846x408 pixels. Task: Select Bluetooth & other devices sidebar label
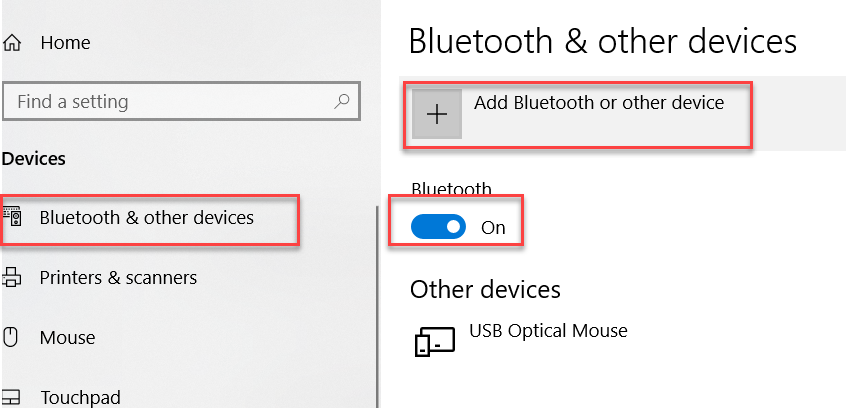[x=147, y=217]
